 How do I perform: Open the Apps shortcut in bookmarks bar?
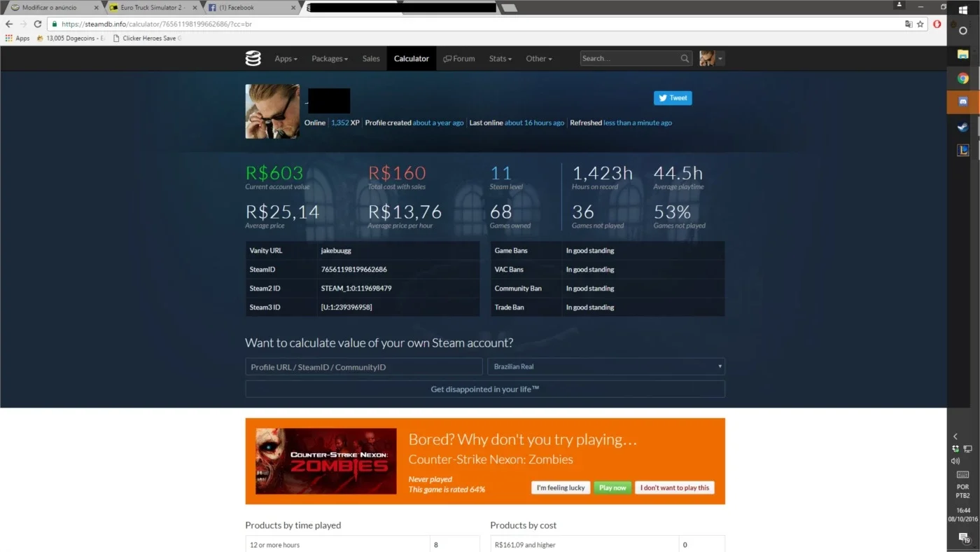17,39
